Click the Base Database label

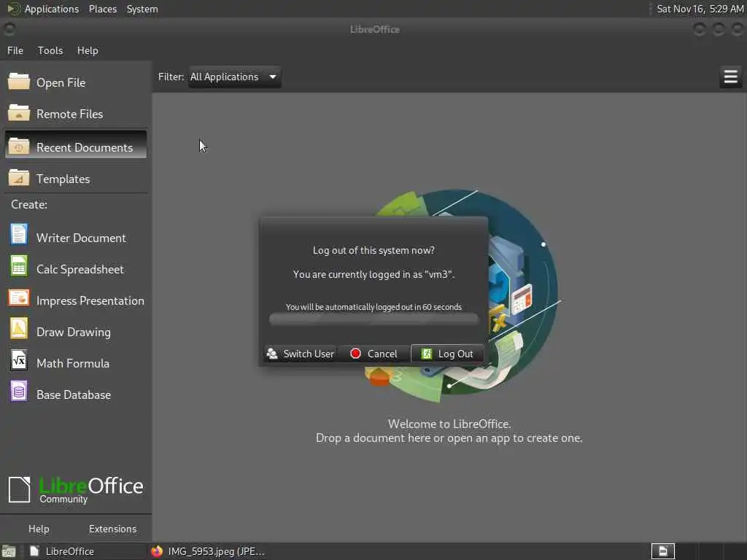point(74,394)
